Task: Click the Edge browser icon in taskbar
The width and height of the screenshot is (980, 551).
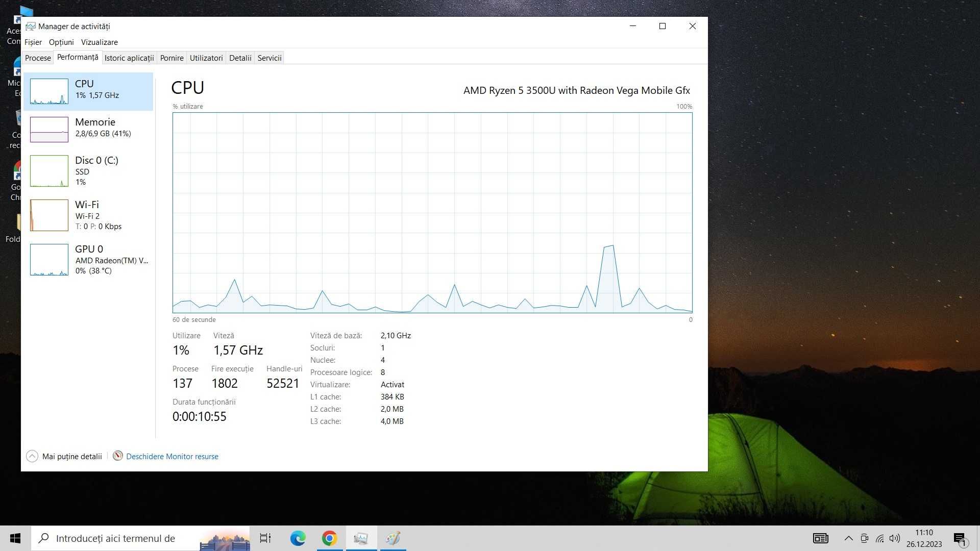Action: click(298, 538)
